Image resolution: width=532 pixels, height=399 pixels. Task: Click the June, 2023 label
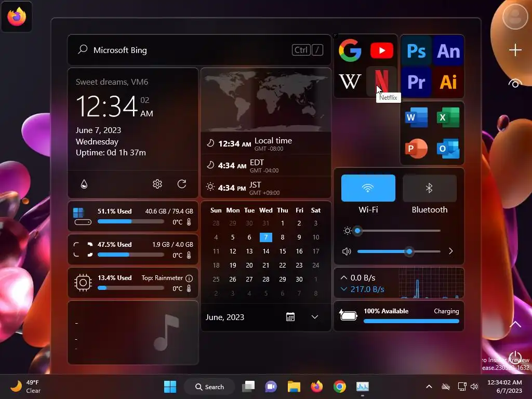tap(224, 317)
